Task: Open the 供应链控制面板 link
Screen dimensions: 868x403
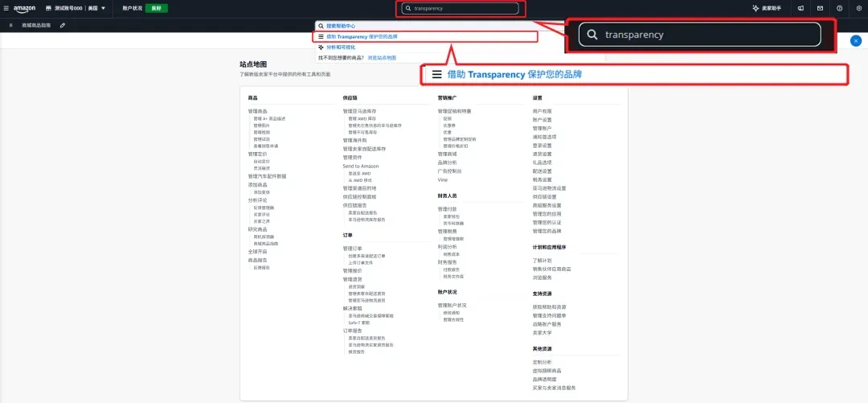Action: (x=360, y=197)
